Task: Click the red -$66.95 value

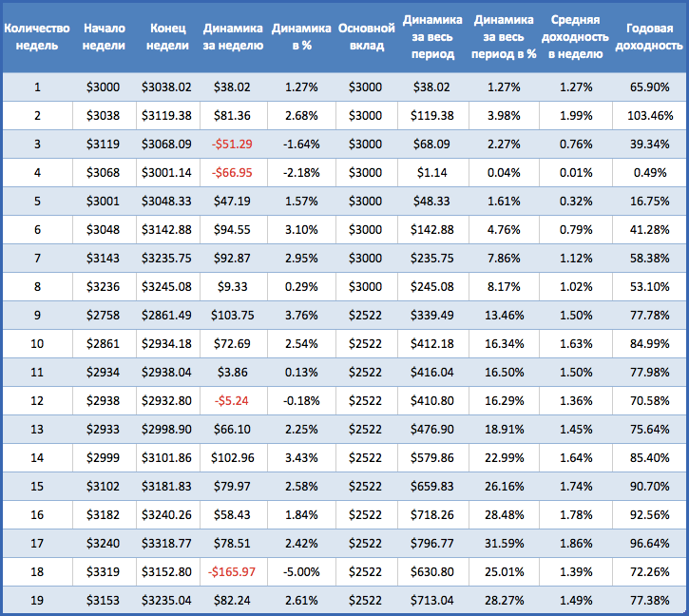Action: click(232, 173)
